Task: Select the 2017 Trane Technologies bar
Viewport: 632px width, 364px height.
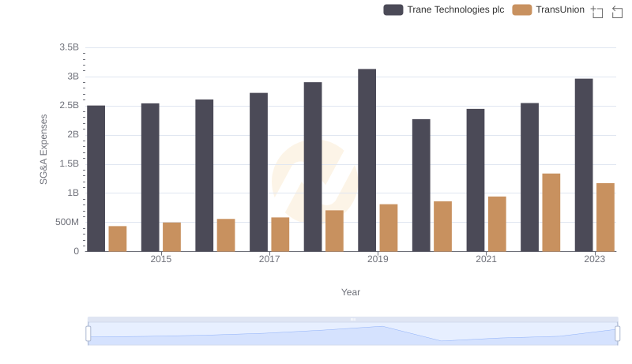Action: click(259, 172)
